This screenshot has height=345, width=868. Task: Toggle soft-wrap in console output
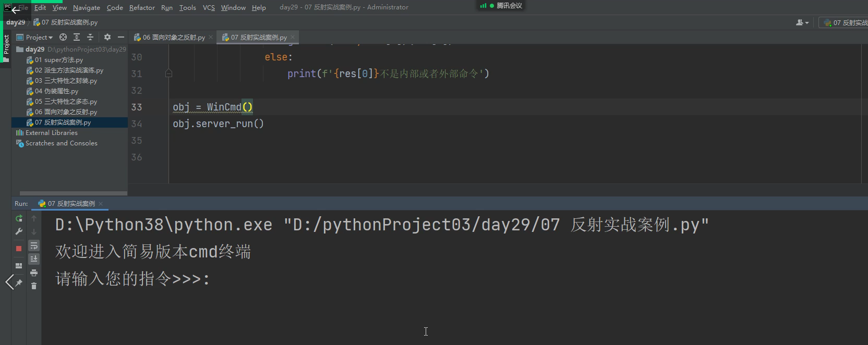pyautogui.click(x=34, y=245)
